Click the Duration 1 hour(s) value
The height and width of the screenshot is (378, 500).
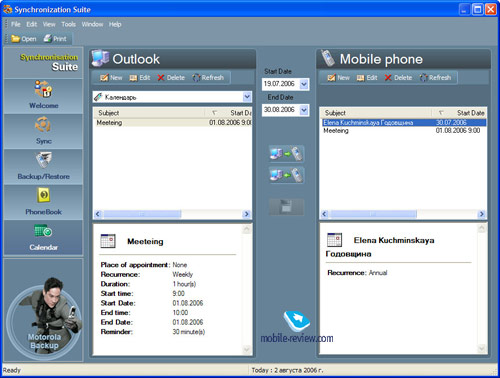pos(184,284)
